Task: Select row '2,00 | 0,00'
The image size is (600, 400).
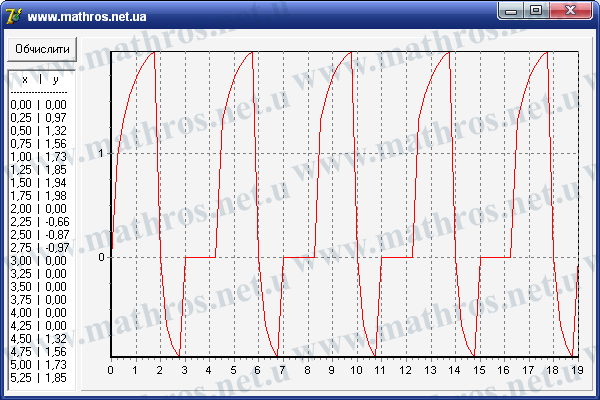Action: pos(39,209)
